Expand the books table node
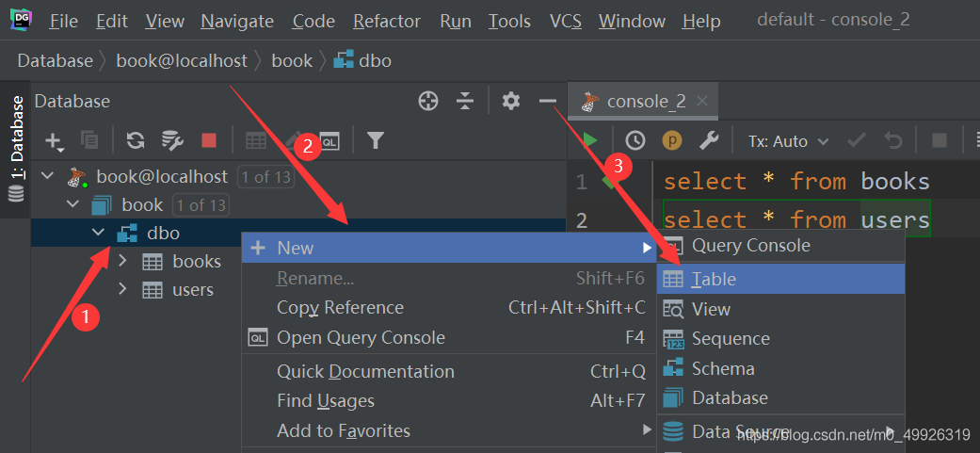The image size is (980, 453). [x=122, y=261]
